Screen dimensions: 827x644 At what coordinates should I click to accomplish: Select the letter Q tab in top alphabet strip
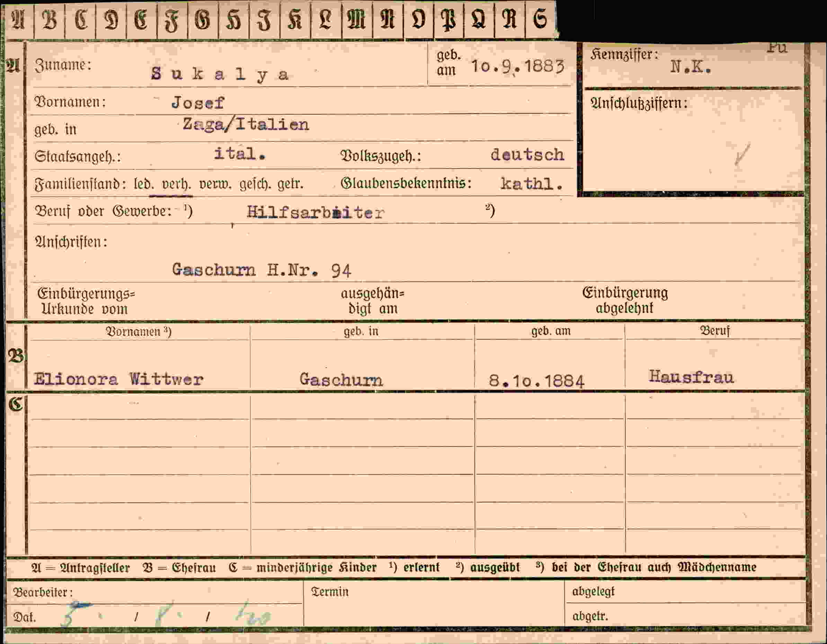click(479, 20)
